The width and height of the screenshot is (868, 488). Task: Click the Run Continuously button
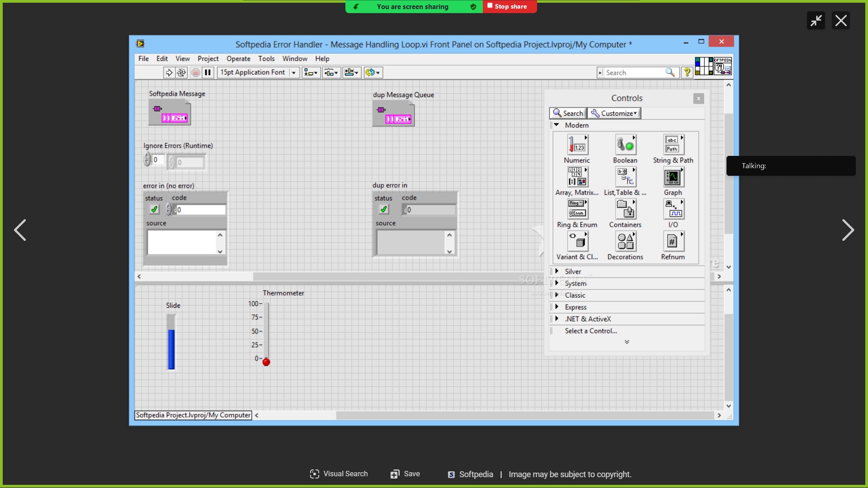(181, 72)
